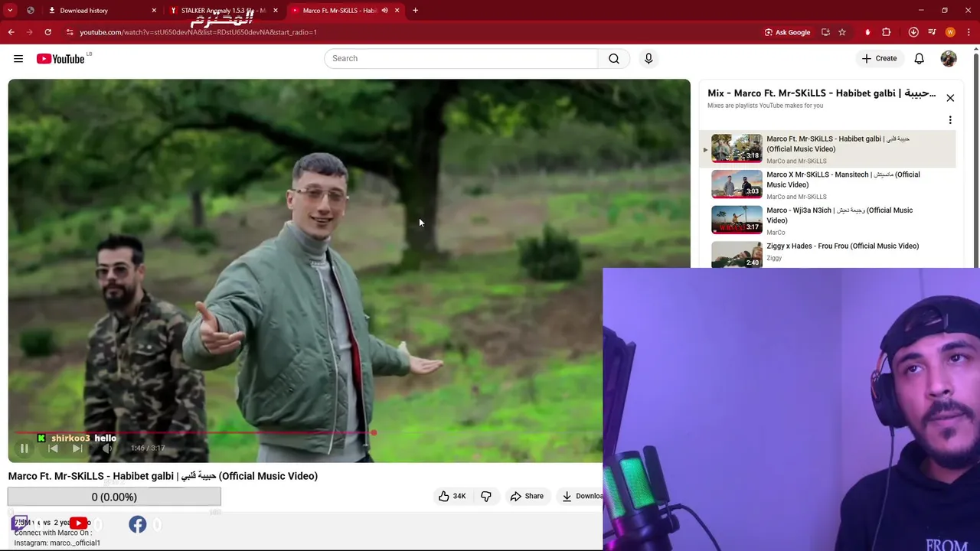
Task: Focus the YouTube search field
Action: (x=461, y=58)
